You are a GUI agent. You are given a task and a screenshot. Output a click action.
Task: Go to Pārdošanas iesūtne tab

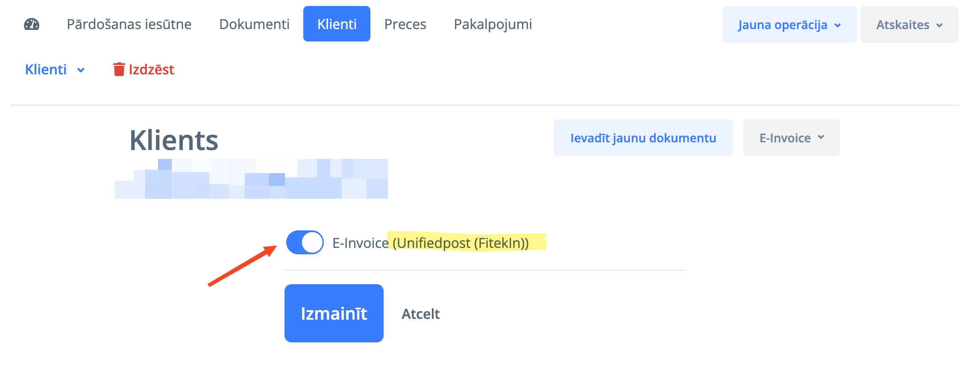pyautogui.click(x=129, y=24)
